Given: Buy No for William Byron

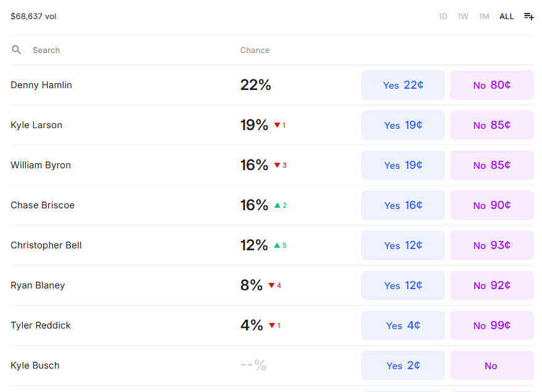Looking at the screenshot, I should 491,165.
